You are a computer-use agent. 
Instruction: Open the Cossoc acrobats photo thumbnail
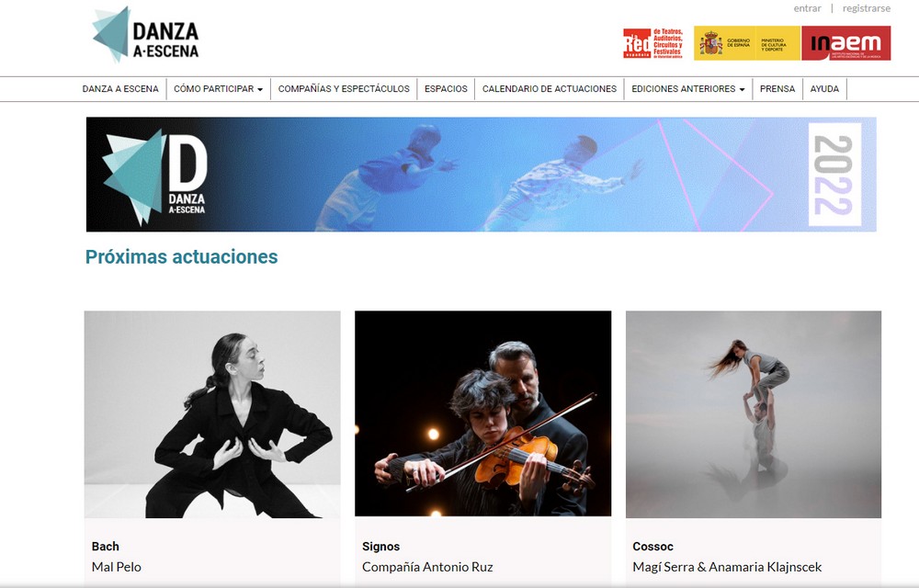click(754, 414)
